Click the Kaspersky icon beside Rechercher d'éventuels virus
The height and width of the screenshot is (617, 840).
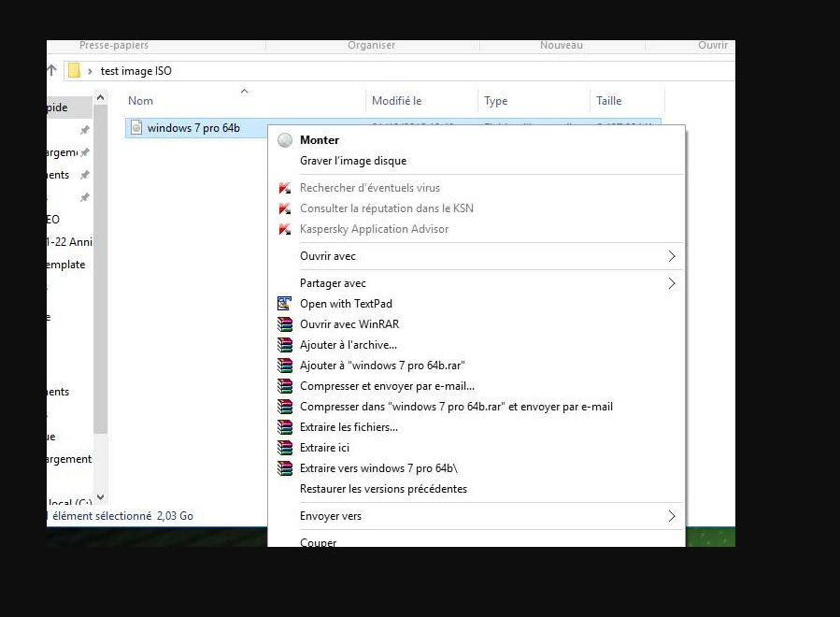285,188
